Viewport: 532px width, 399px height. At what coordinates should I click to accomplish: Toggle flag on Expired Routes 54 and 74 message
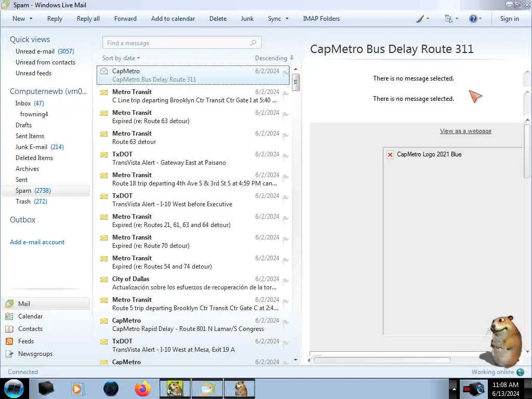click(x=285, y=260)
